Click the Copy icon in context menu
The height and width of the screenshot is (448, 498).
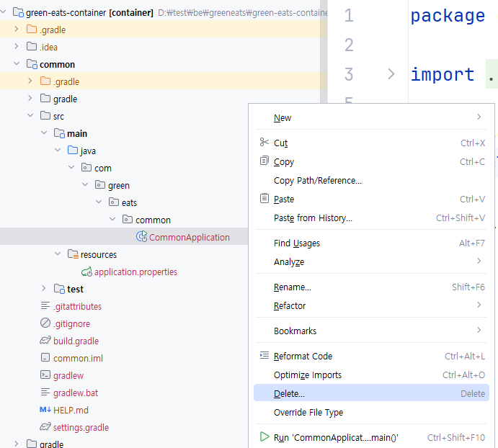264,161
